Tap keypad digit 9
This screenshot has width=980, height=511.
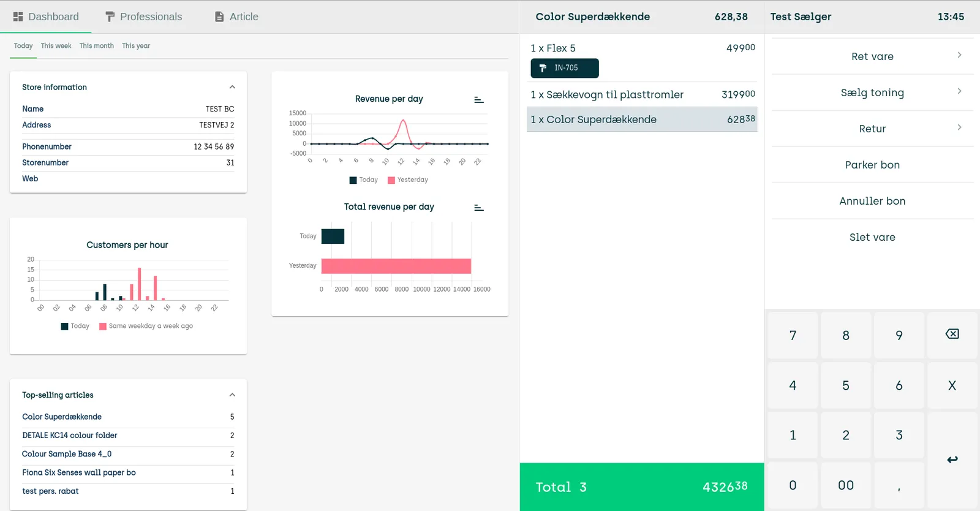[x=899, y=335]
